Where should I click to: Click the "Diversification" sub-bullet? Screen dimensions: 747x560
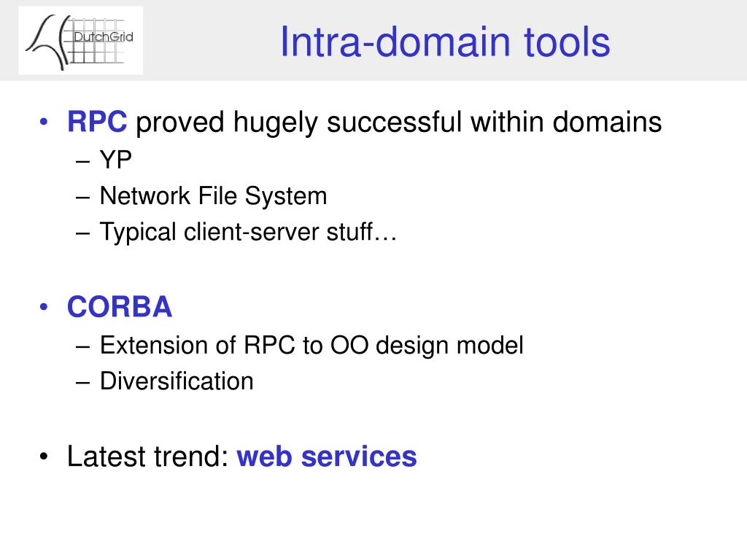pyautogui.click(x=177, y=381)
